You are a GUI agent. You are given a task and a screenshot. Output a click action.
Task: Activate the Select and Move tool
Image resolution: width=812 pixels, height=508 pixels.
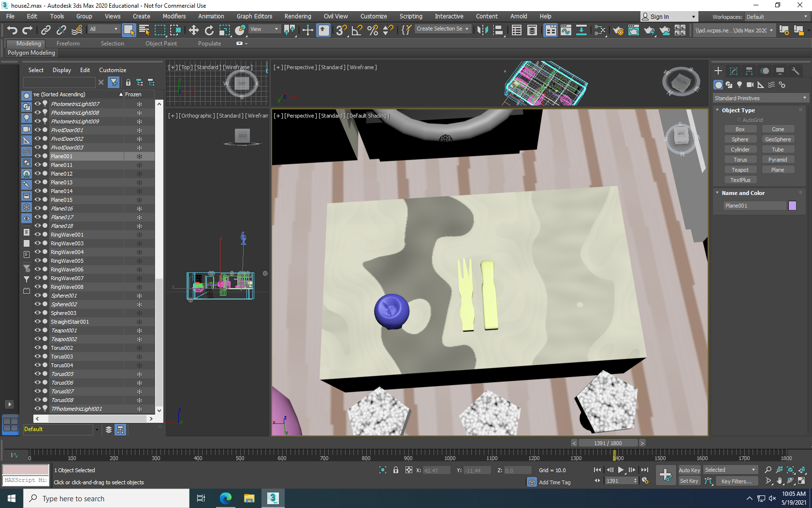(194, 30)
